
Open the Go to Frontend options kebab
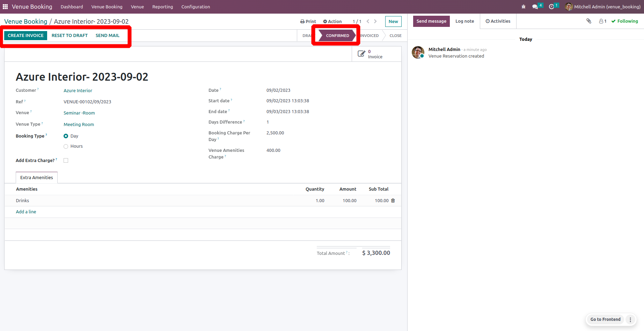[x=630, y=319]
